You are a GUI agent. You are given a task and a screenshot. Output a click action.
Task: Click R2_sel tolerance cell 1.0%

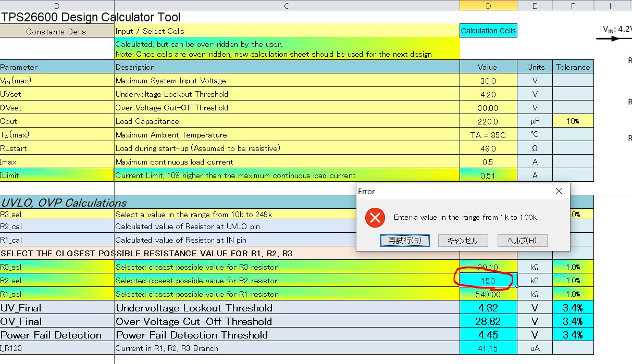click(573, 281)
